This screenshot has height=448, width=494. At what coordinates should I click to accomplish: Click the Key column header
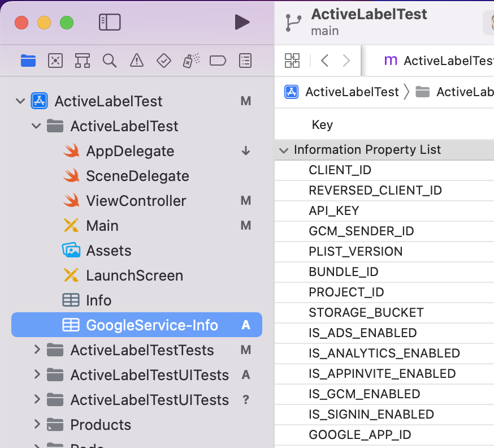(x=322, y=125)
